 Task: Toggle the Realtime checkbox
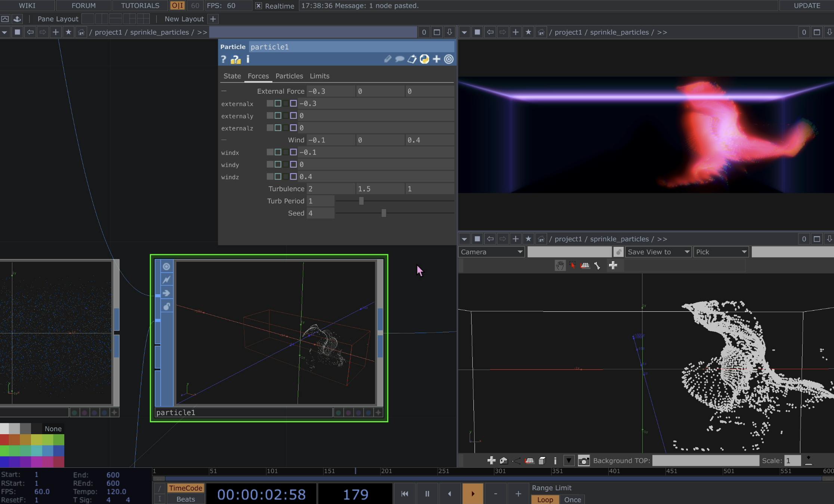coord(258,6)
